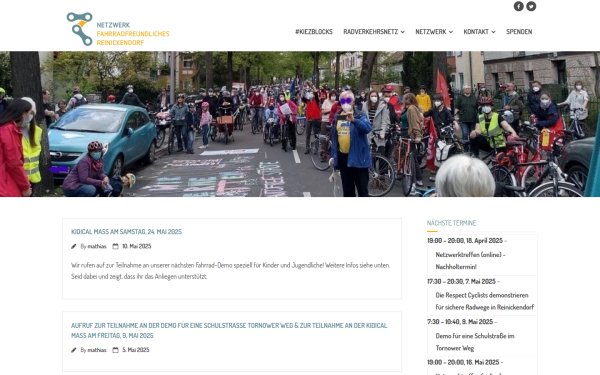The image size is (600, 375).
Task: Click calendar icon beside 10. Mai 2025
Action: 115,246
